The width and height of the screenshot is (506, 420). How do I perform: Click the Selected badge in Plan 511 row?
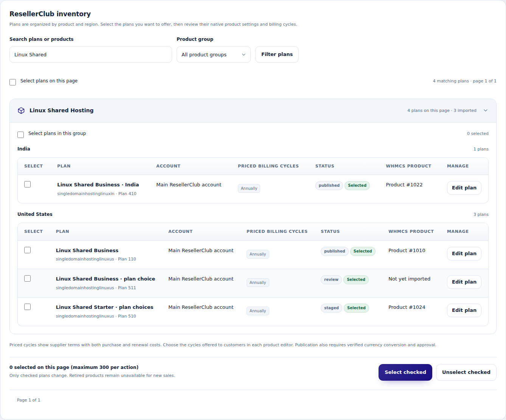pyautogui.click(x=356, y=280)
